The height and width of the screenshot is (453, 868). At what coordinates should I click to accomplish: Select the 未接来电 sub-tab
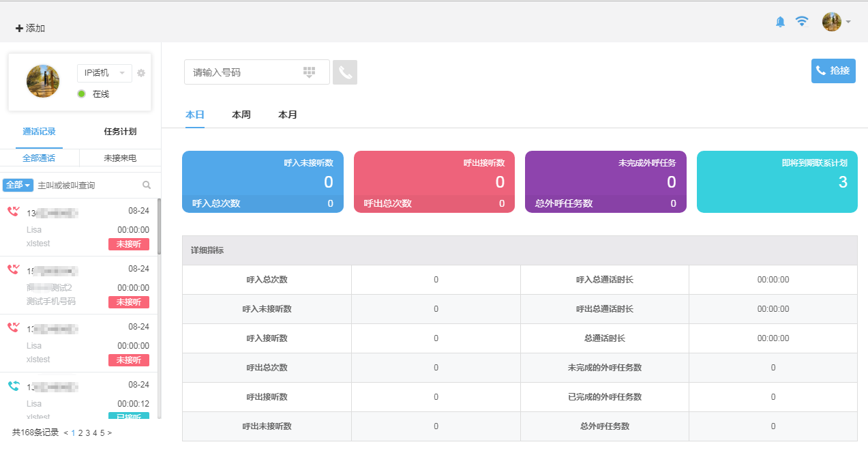click(120, 158)
